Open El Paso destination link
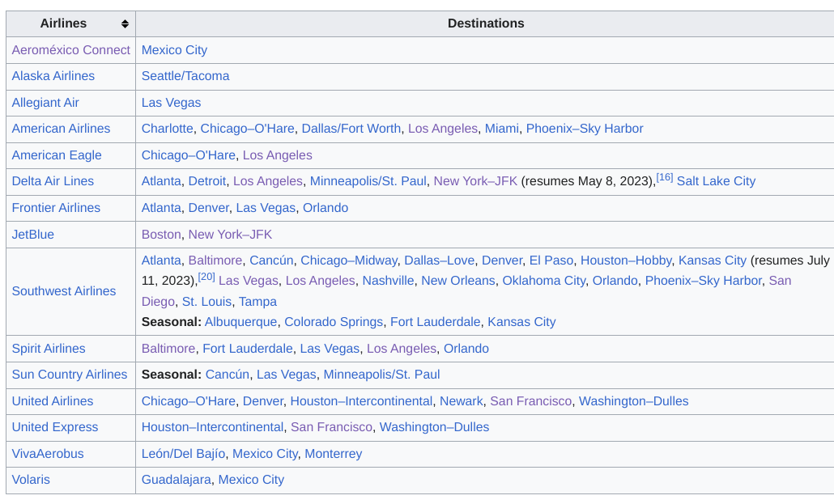This screenshot has width=834, height=504. pyautogui.click(x=551, y=260)
